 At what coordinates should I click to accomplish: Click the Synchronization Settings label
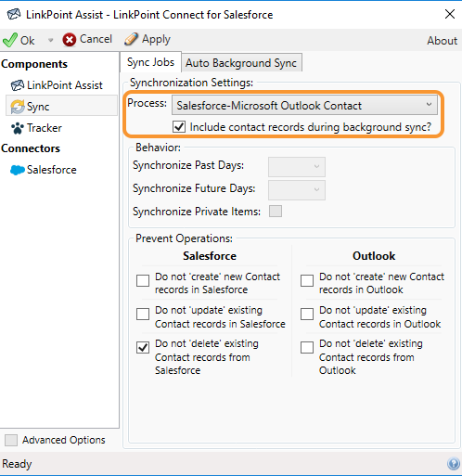pyautogui.click(x=191, y=83)
